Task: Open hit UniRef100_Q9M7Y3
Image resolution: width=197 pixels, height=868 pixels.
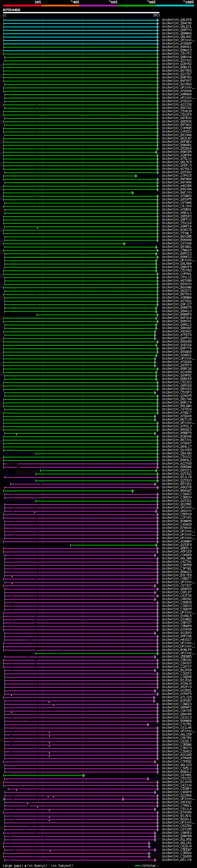Action: coord(177,30)
